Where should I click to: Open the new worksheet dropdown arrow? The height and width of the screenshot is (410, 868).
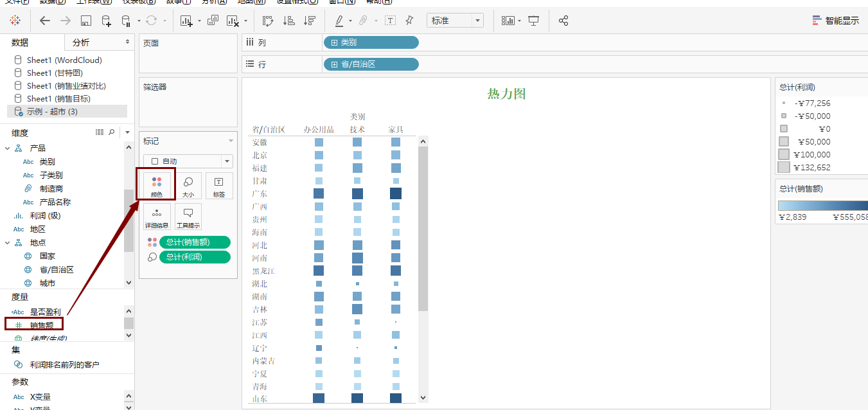click(x=199, y=21)
